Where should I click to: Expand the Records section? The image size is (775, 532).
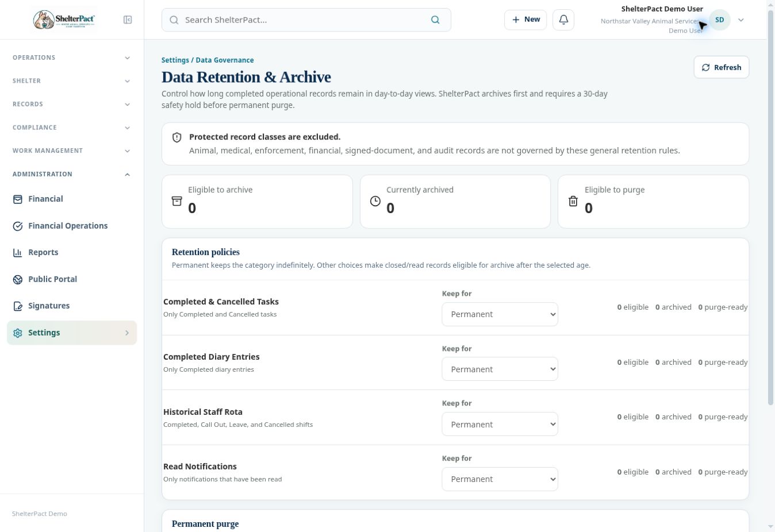(x=72, y=104)
